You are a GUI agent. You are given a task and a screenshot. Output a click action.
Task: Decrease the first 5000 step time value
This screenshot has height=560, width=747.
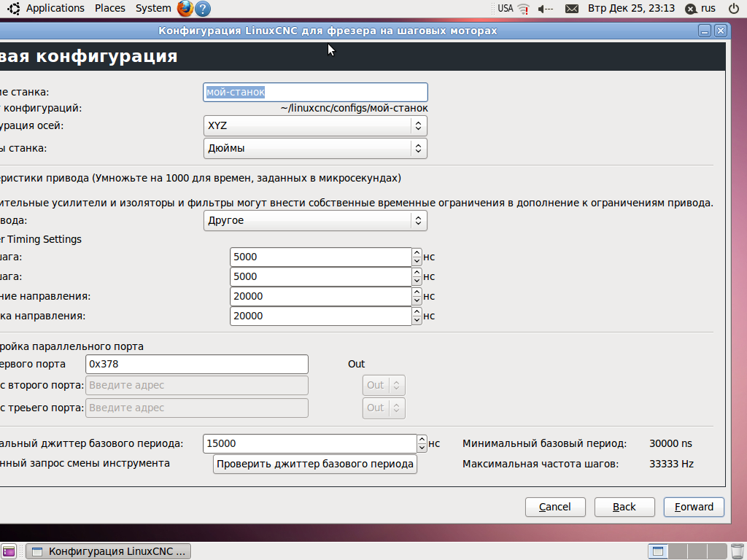pyautogui.click(x=417, y=261)
